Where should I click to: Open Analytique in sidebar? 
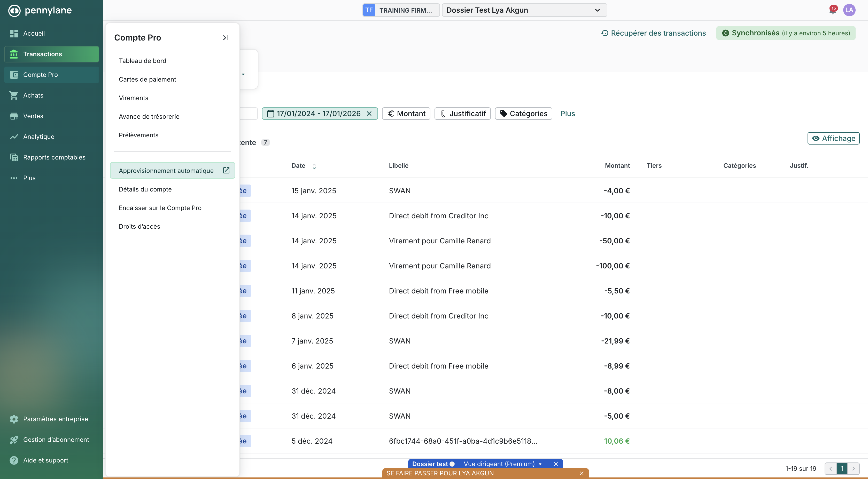tap(52, 137)
